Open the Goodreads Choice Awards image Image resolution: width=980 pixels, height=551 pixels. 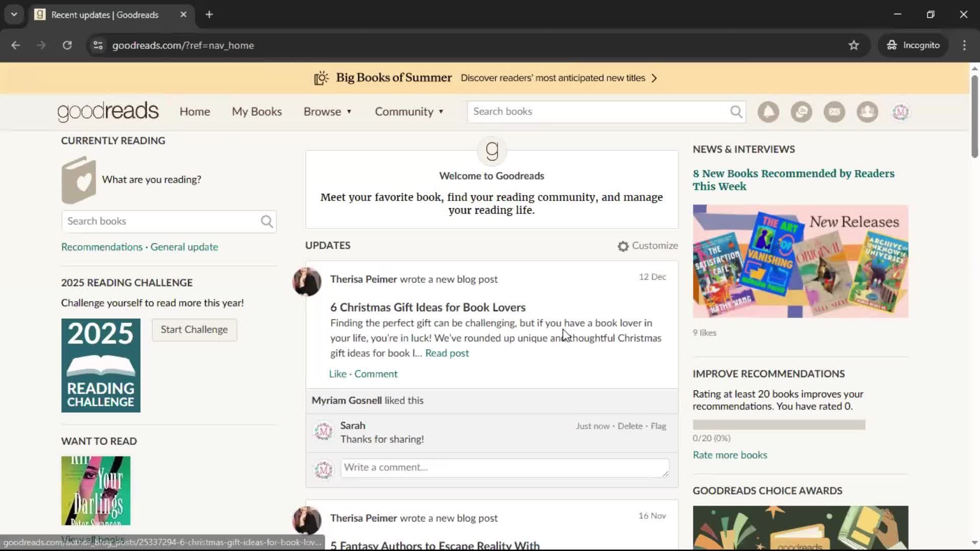[x=800, y=528]
